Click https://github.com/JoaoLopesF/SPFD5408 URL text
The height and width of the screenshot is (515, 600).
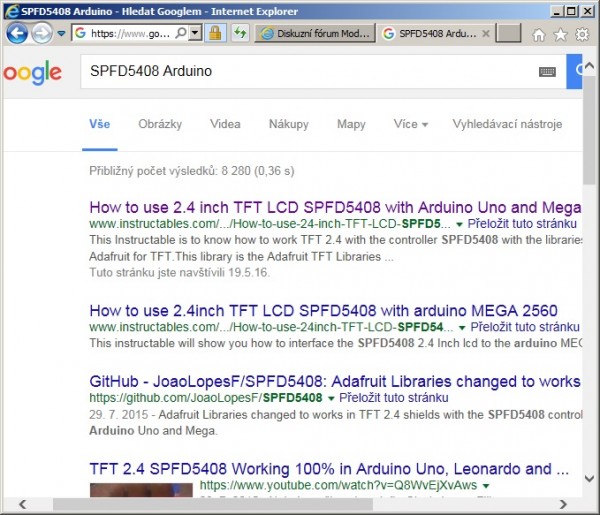206,398
